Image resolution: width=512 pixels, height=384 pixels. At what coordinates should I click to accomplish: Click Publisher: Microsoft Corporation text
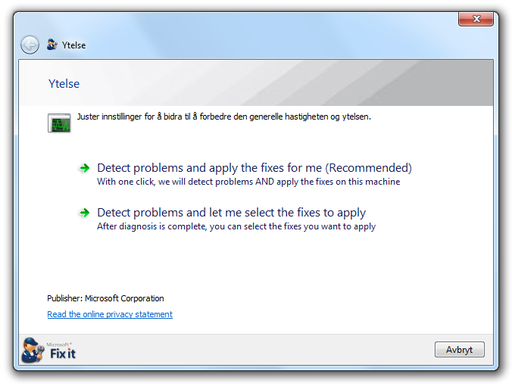pyautogui.click(x=105, y=298)
